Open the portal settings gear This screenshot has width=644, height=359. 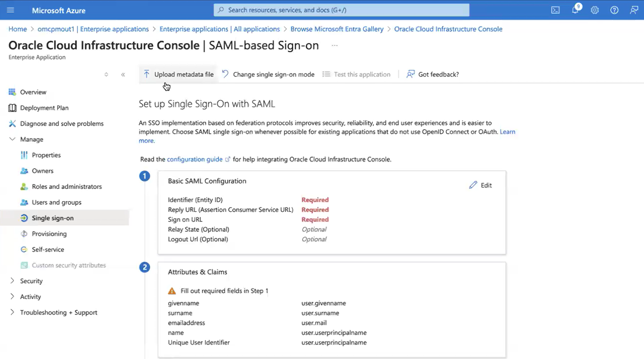pos(595,10)
